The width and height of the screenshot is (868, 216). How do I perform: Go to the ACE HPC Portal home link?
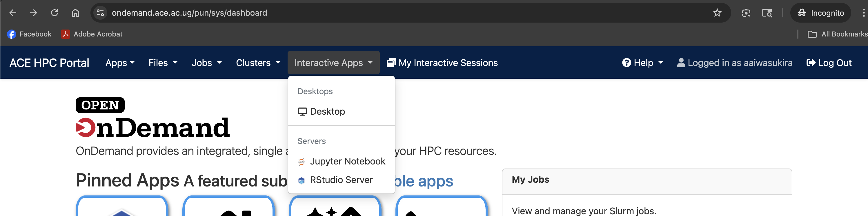click(49, 63)
